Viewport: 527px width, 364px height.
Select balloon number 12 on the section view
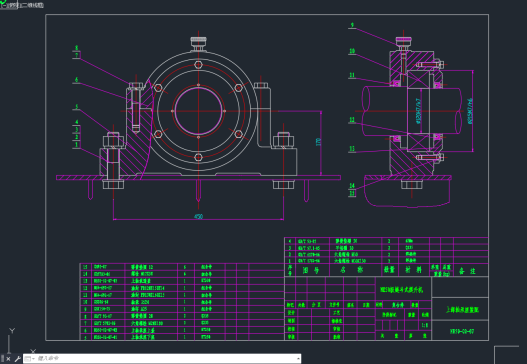pos(352,120)
